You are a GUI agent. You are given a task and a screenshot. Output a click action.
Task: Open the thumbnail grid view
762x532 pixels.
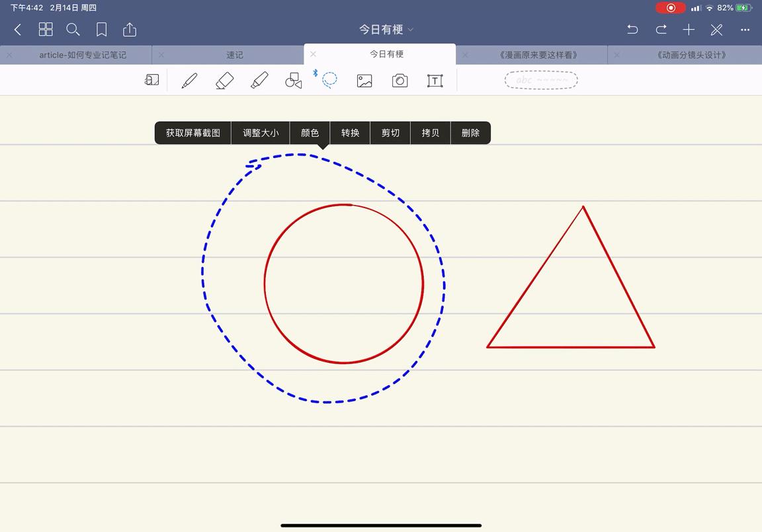point(46,29)
